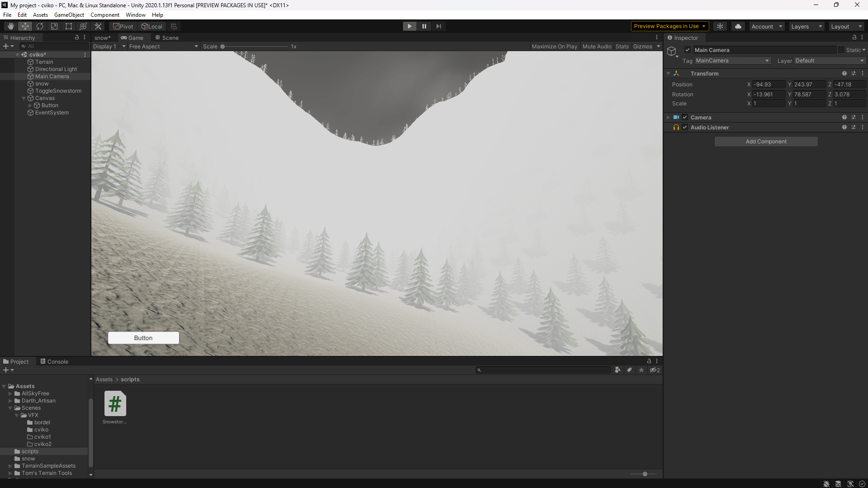The width and height of the screenshot is (868, 488).
Task: Search by type in Project
Action: [x=617, y=370]
